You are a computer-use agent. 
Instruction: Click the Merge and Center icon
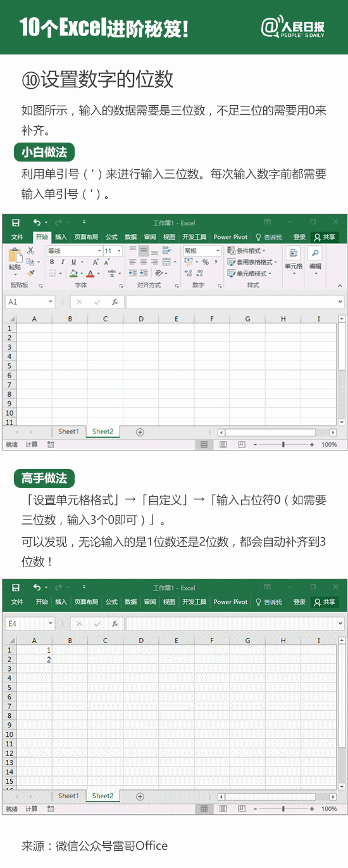coord(166,262)
